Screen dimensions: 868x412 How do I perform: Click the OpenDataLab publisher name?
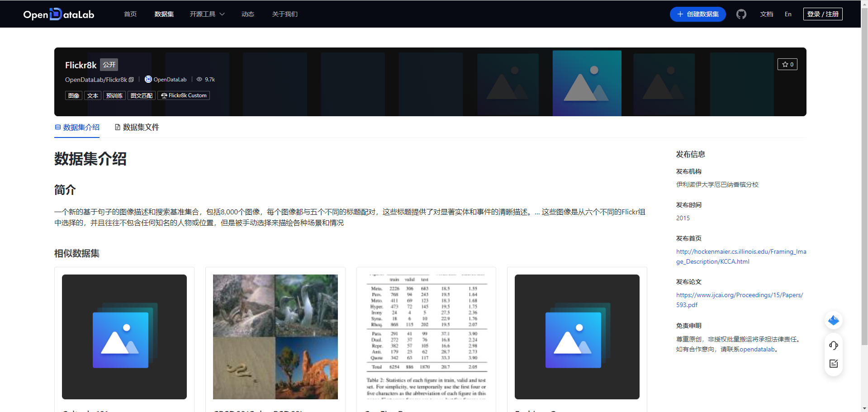(170, 80)
